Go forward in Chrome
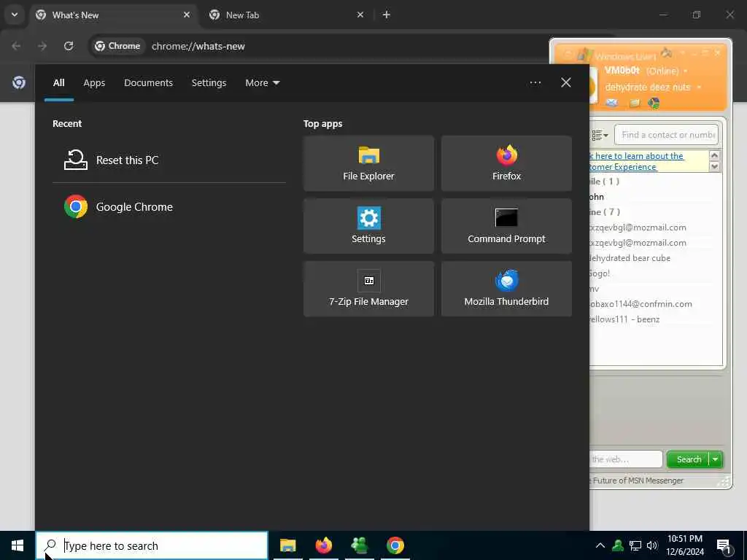Screen dimensions: 747x560 tap(42, 46)
